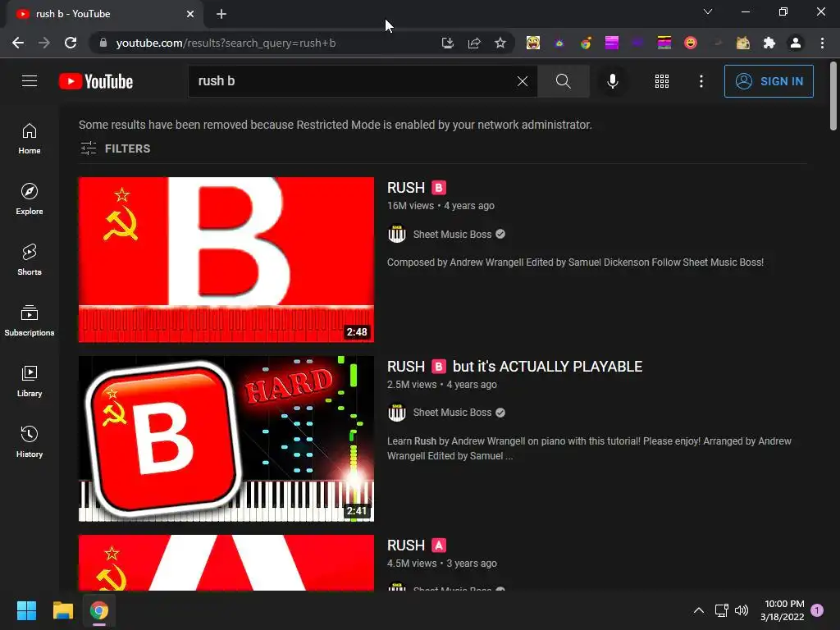Start voice search with the microphone

pyautogui.click(x=612, y=81)
